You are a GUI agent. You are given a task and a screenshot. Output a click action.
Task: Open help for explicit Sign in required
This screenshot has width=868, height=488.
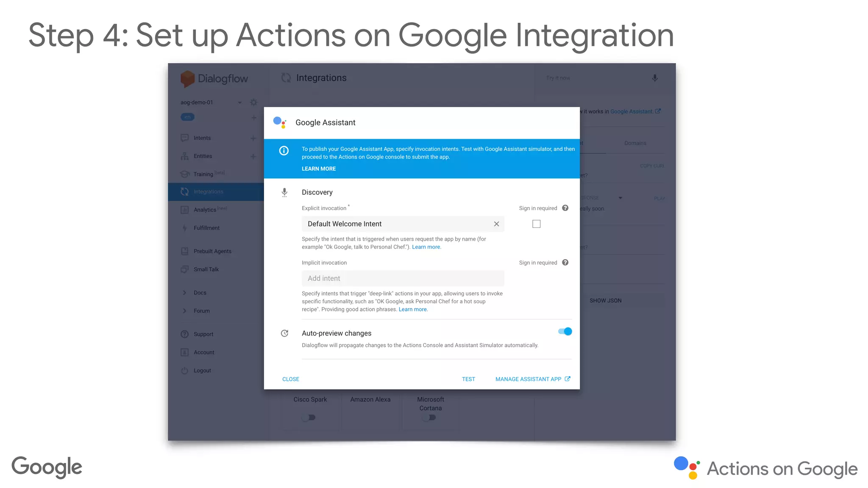point(565,208)
